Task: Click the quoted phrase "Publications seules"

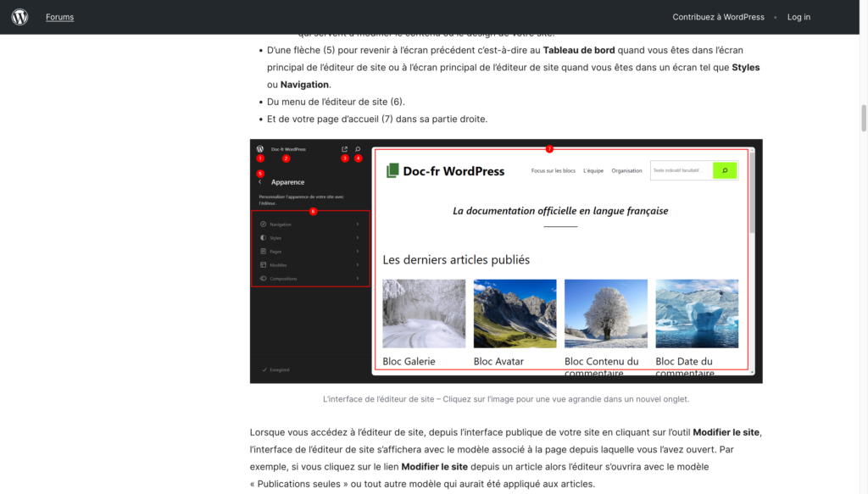Action: pyautogui.click(x=299, y=484)
